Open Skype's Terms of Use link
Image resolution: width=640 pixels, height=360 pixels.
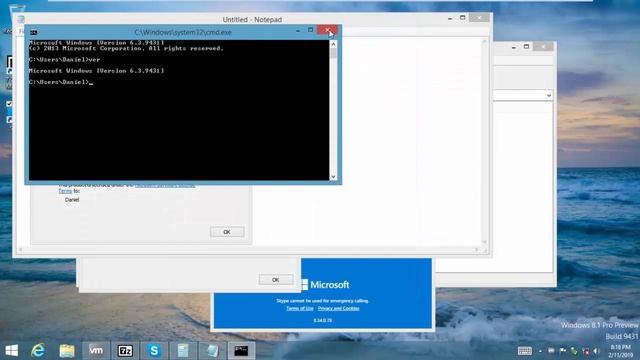(x=300, y=308)
